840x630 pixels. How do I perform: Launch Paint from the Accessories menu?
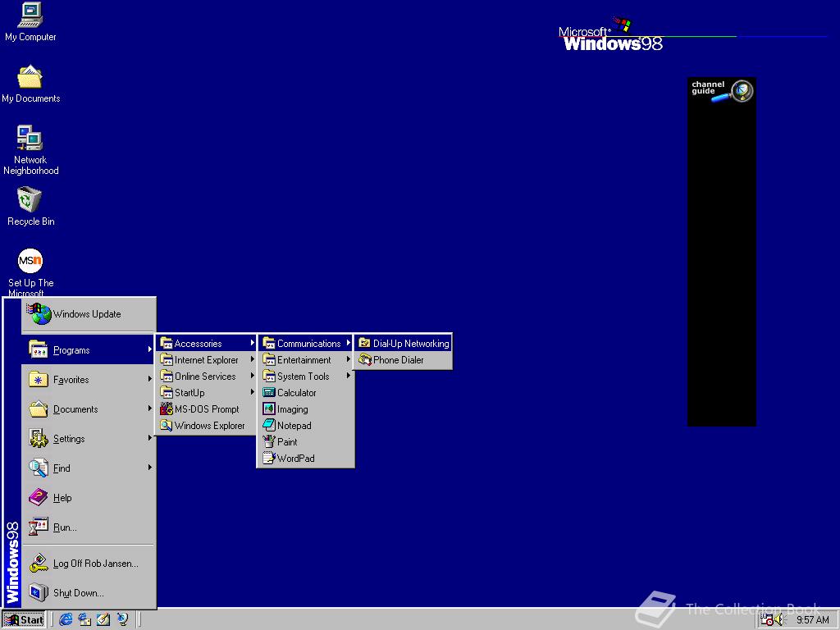click(x=306, y=442)
